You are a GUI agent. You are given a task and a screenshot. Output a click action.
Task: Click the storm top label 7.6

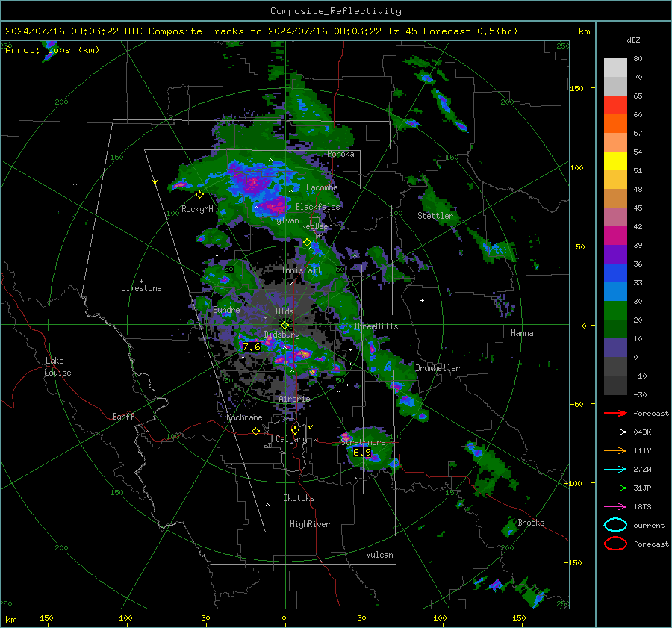(251, 346)
